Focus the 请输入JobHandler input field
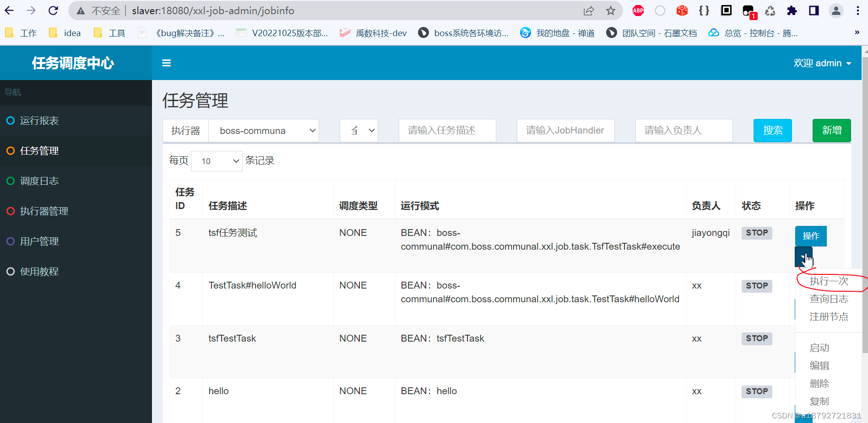Image resolution: width=868 pixels, height=423 pixels. click(565, 131)
